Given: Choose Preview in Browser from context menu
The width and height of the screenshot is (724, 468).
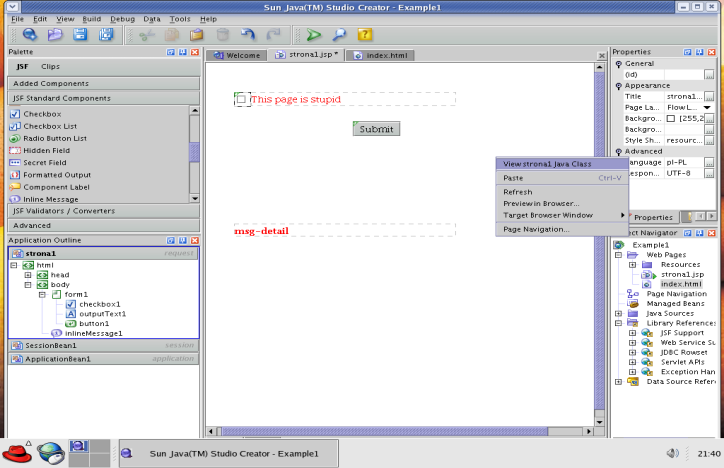Looking at the screenshot, I should click(541, 203).
